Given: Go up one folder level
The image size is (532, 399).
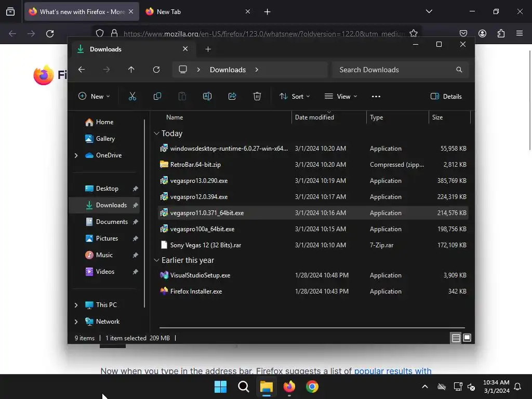Looking at the screenshot, I should coord(131,70).
